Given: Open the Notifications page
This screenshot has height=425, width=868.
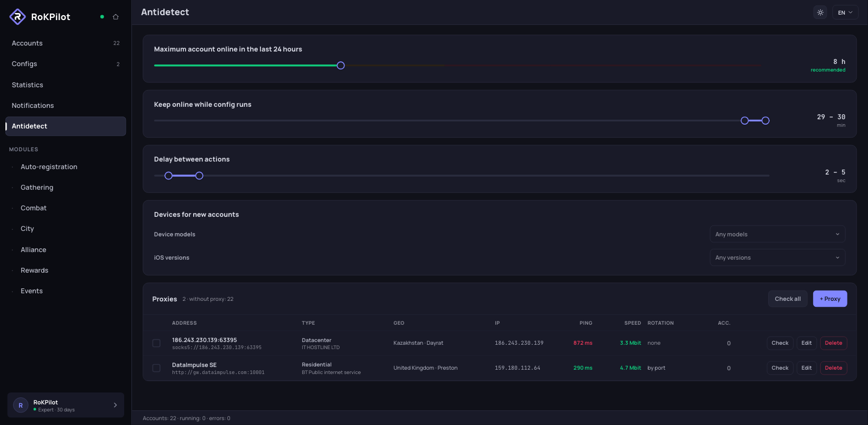Looking at the screenshot, I should (66, 106).
